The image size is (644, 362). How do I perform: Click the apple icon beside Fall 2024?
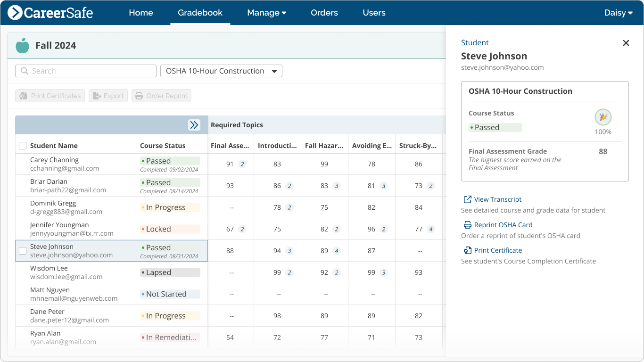pos(22,45)
